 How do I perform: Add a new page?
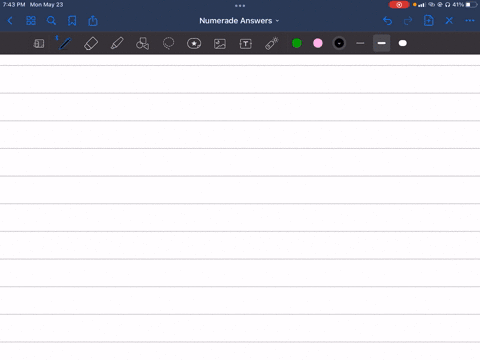click(x=428, y=21)
